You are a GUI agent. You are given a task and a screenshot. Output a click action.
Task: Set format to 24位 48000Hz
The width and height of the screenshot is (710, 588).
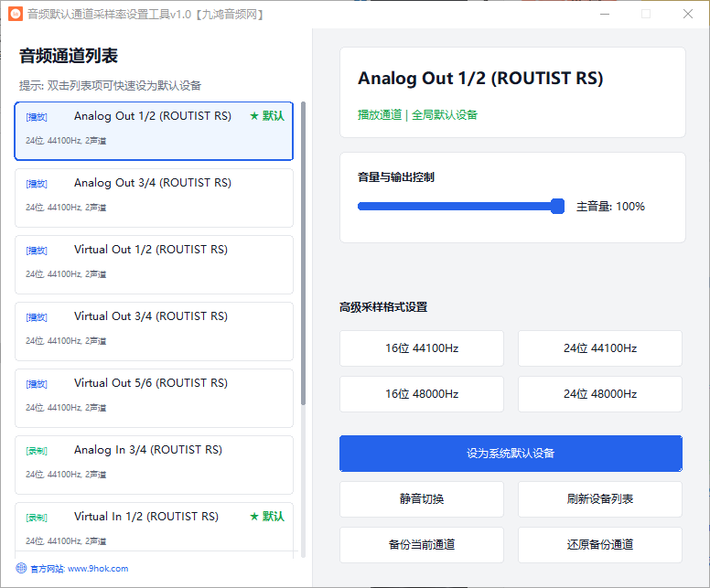click(600, 394)
